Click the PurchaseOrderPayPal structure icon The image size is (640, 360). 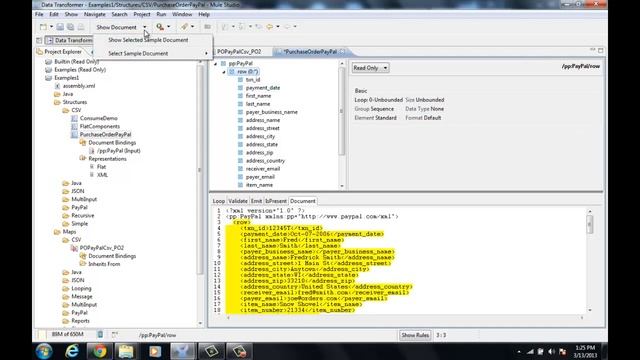tap(74, 134)
